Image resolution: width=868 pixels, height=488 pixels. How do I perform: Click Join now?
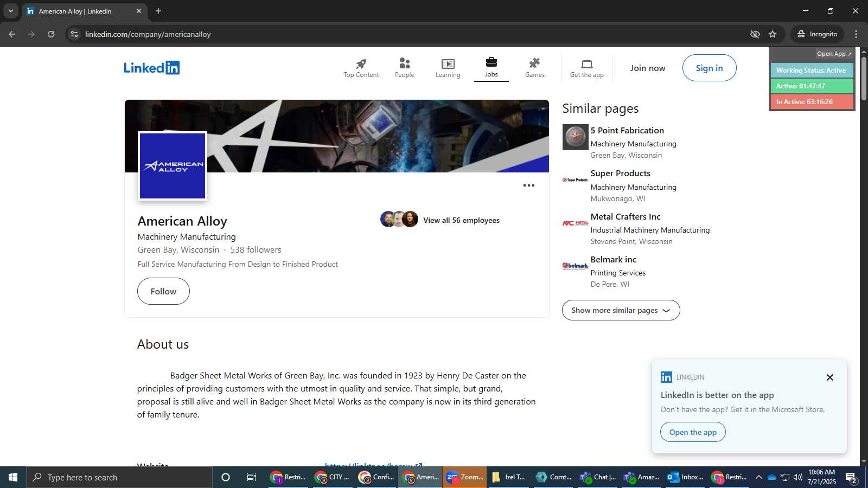[x=648, y=68]
